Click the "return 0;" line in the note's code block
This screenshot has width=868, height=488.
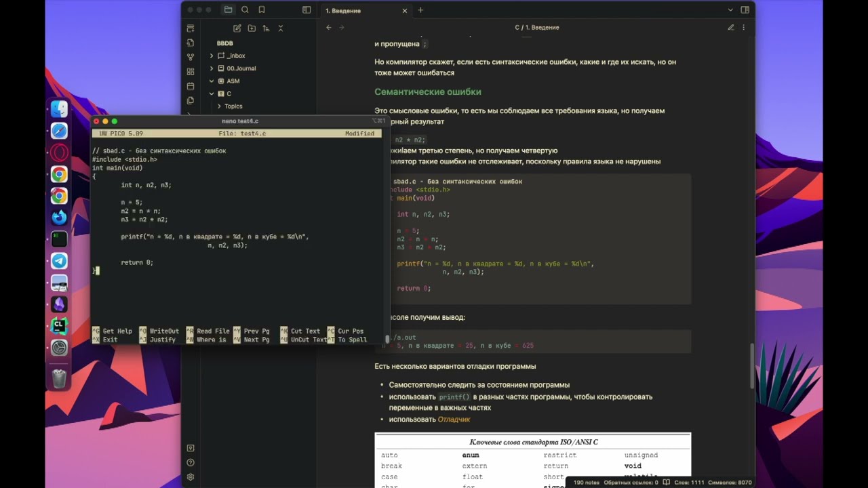pos(414,289)
